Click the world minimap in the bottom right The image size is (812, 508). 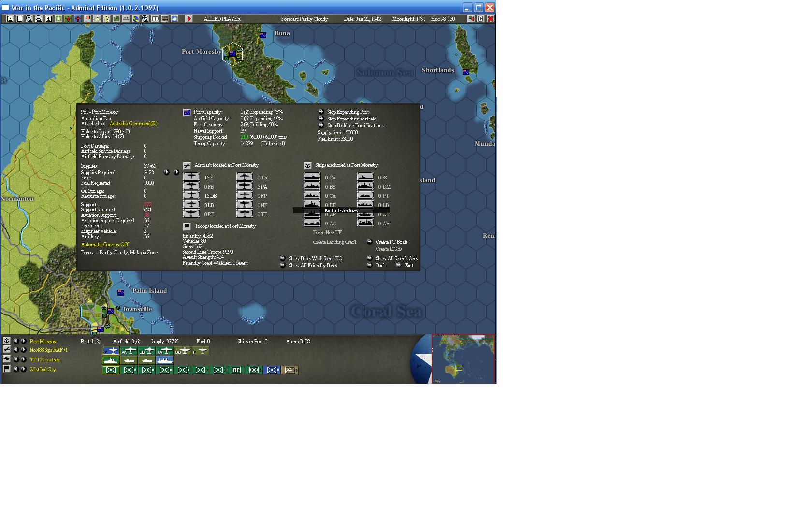tap(463, 359)
